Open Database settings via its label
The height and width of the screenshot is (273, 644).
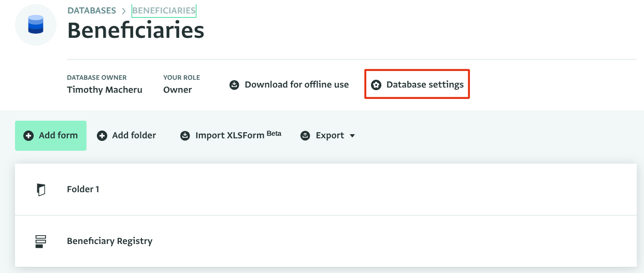coord(425,84)
